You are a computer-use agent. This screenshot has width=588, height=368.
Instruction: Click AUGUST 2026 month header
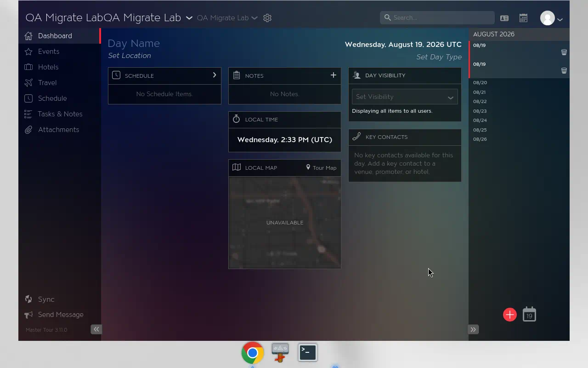494,34
